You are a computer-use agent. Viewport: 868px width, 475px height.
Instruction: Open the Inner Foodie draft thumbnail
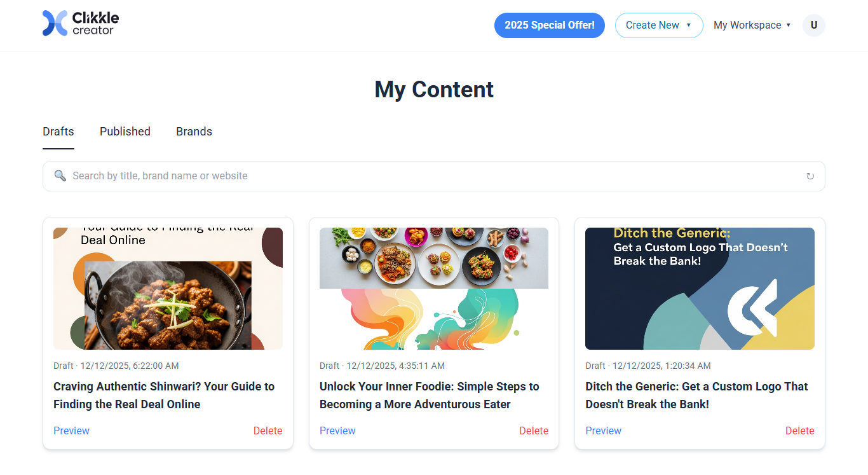[434, 289]
